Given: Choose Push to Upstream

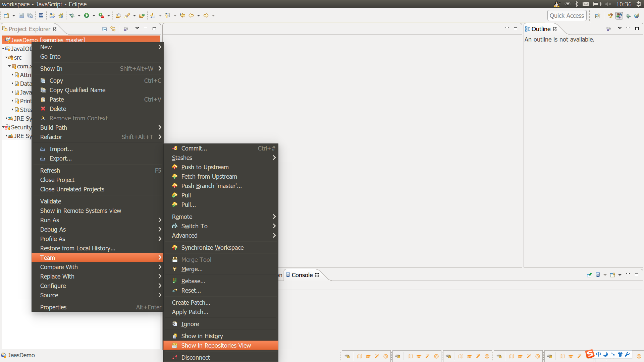Looking at the screenshot, I should (x=221, y=167).
